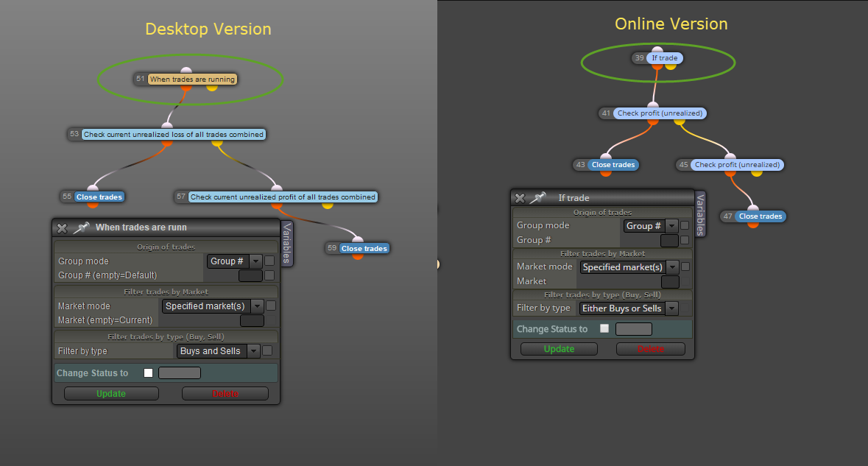The height and width of the screenshot is (466, 868).
Task: Open the Variables tab on online panel
Action: [700, 215]
